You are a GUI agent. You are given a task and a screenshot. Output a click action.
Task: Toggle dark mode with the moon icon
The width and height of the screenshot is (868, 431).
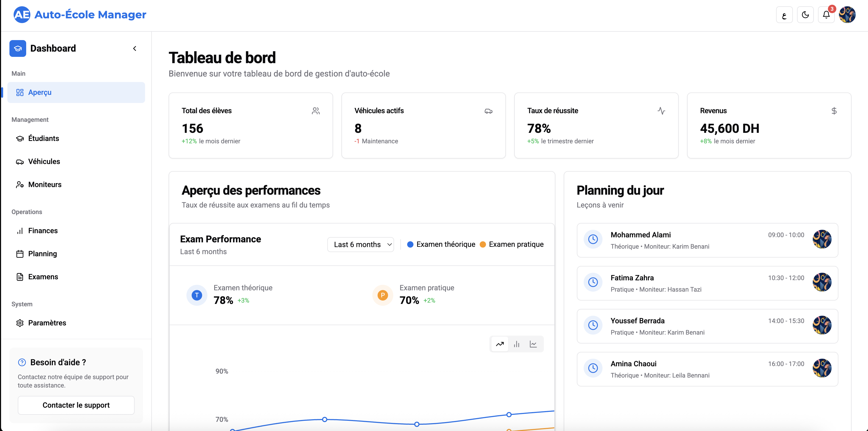[x=805, y=14]
